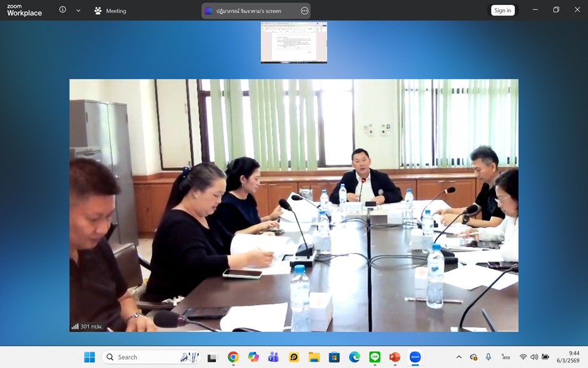Open the shared screen thumbnail preview
The image size is (588, 368).
click(x=293, y=43)
